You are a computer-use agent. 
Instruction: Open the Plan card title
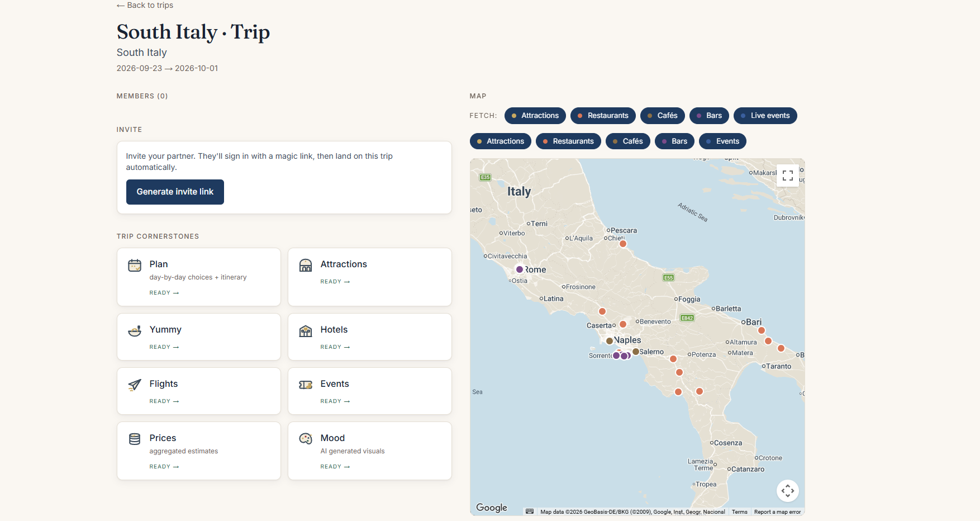click(x=159, y=264)
